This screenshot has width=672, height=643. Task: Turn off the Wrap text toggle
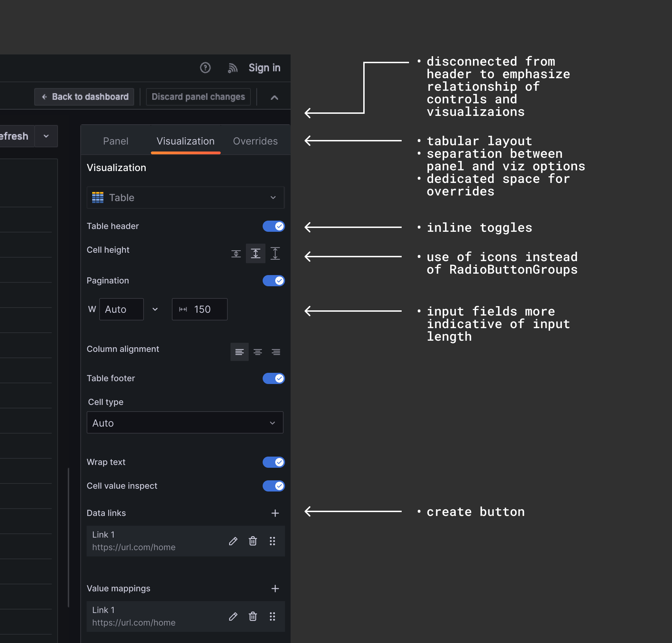(x=273, y=462)
